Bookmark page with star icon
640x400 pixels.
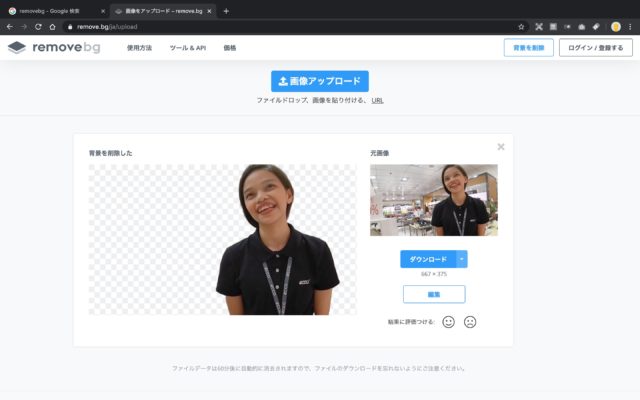tap(521, 26)
